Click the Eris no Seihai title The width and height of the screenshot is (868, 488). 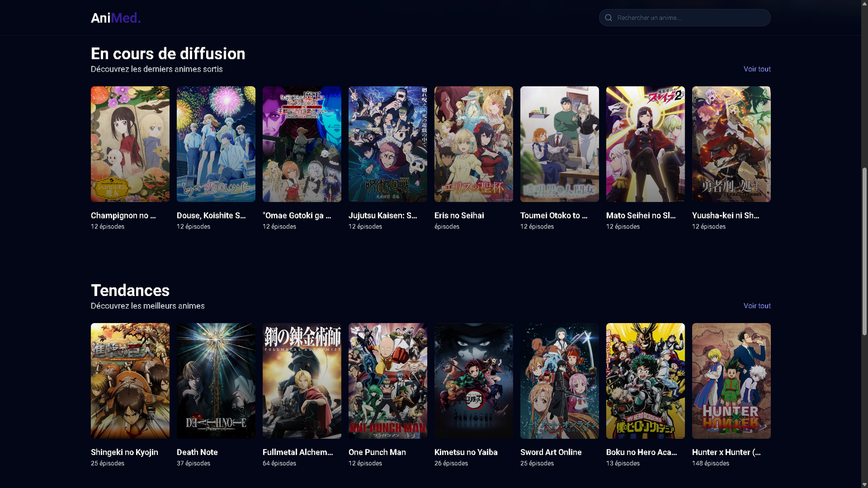[459, 215]
